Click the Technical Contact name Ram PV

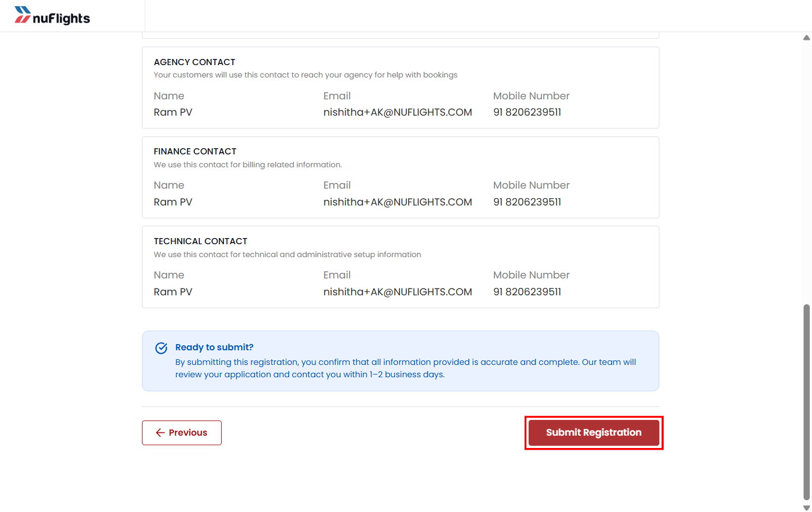(173, 292)
